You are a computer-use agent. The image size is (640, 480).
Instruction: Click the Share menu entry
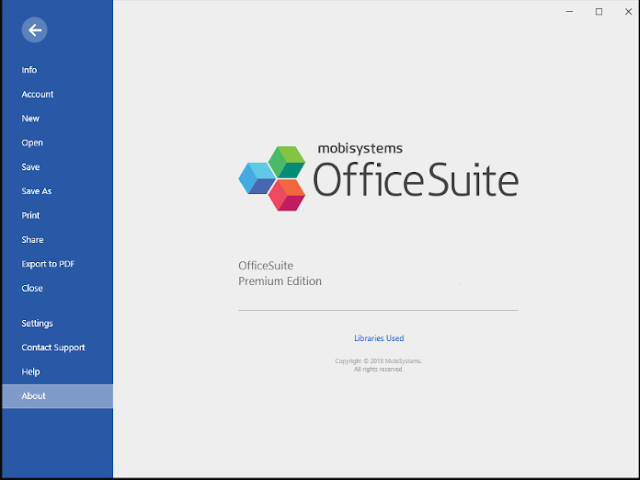coord(32,240)
